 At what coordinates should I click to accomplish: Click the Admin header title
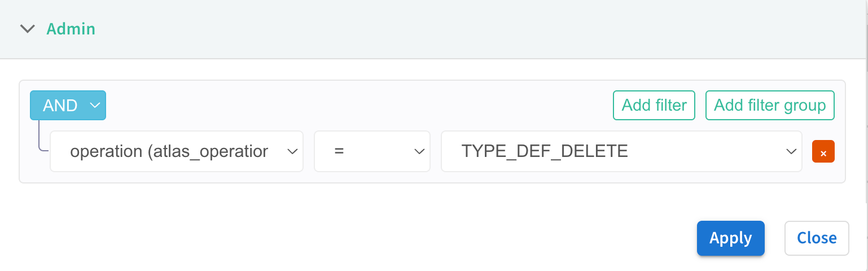(71, 29)
